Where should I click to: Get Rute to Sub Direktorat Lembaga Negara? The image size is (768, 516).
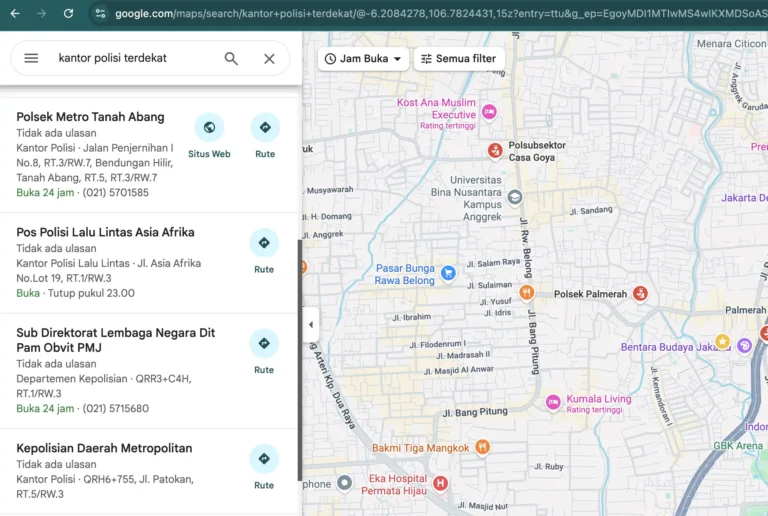[264, 351]
